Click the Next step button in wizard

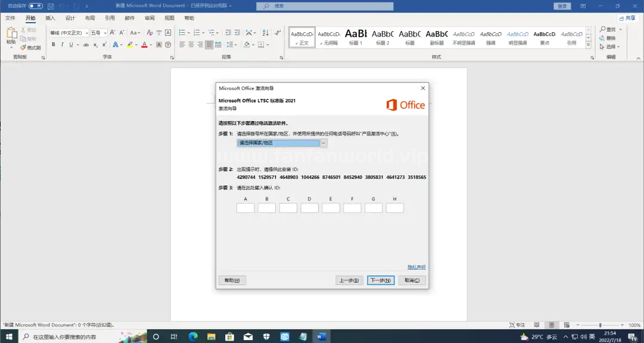coord(380,280)
